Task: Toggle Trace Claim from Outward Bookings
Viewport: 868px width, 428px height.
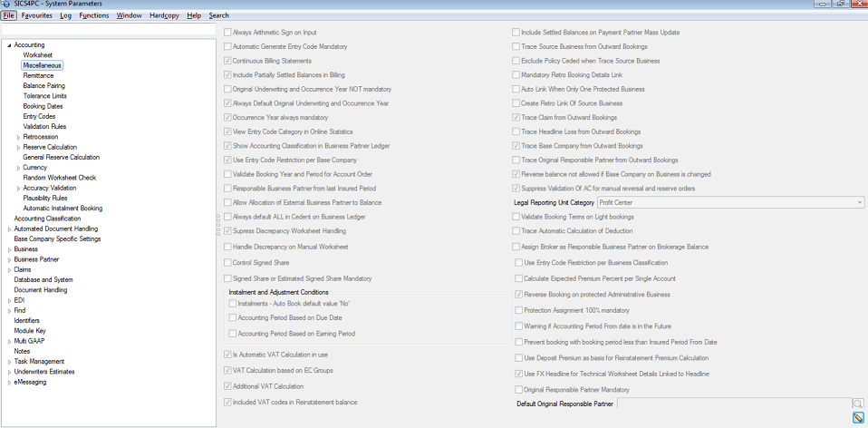Action: [x=516, y=117]
